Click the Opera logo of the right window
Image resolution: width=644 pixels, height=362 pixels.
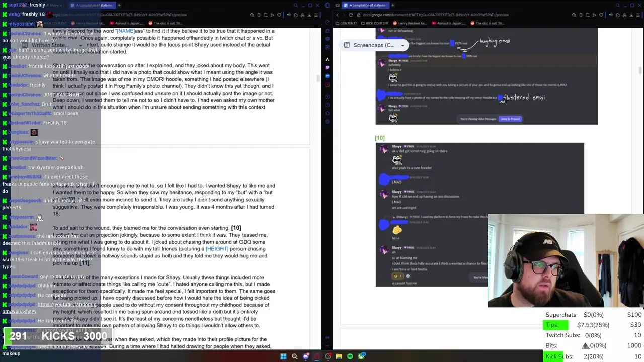pyautogui.click(x=327, y=5)
